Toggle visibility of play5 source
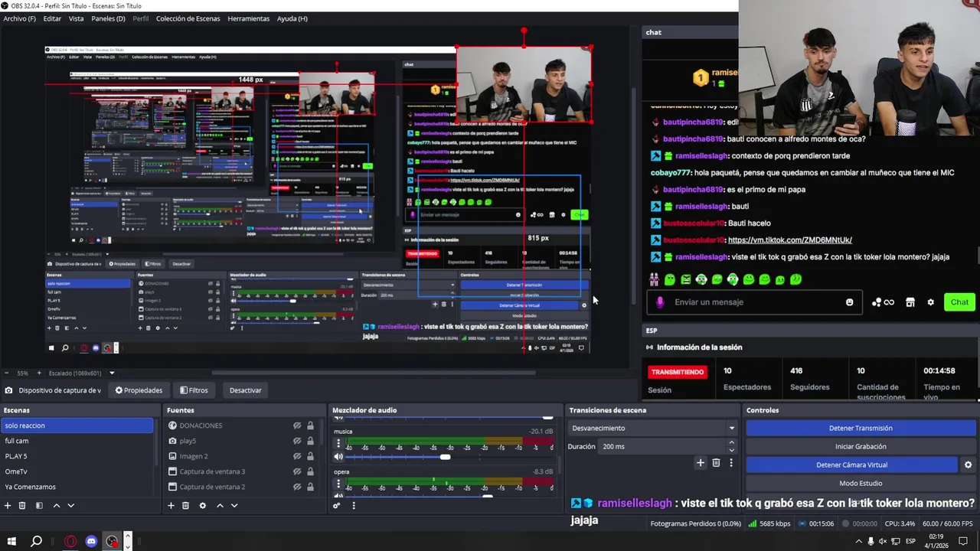This screenshot has height=551, width=980. (x=297, y=441)
